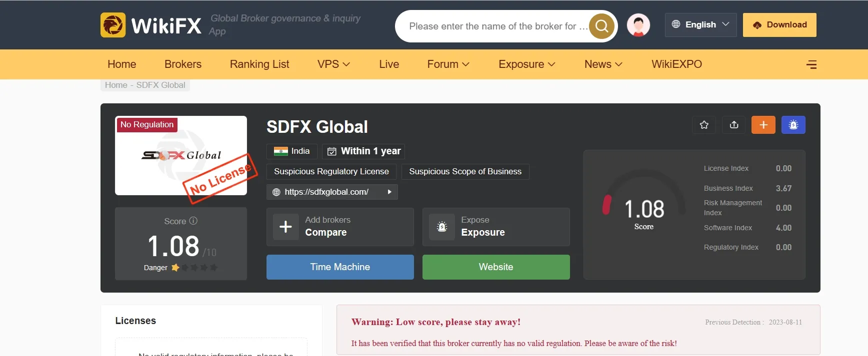
Task: Click the SDFX Global broker logo
Action: [x=181, y=155]
